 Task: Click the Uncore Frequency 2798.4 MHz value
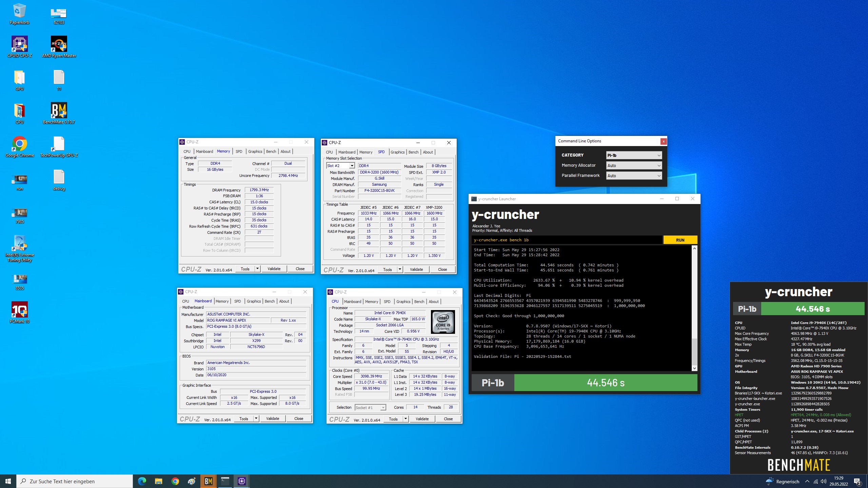(288, 176)
